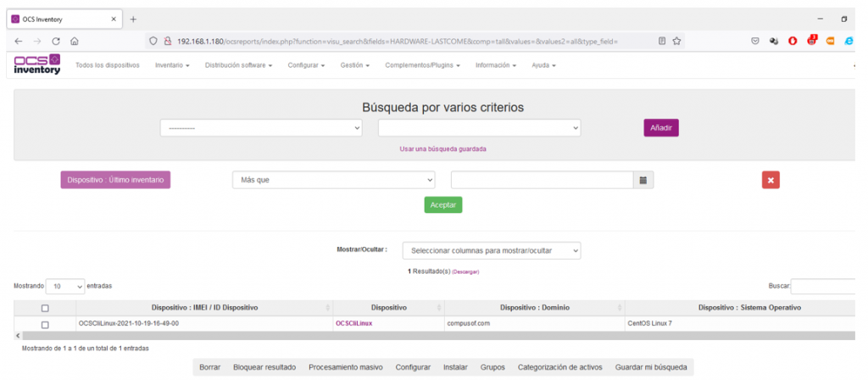Click Categorización de activos action

560,367
